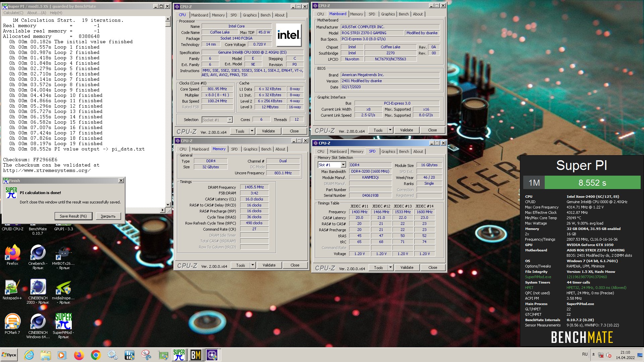
Task: Launch the SuperPiMod shortcut desktop icon
Action: click(63, 326)
